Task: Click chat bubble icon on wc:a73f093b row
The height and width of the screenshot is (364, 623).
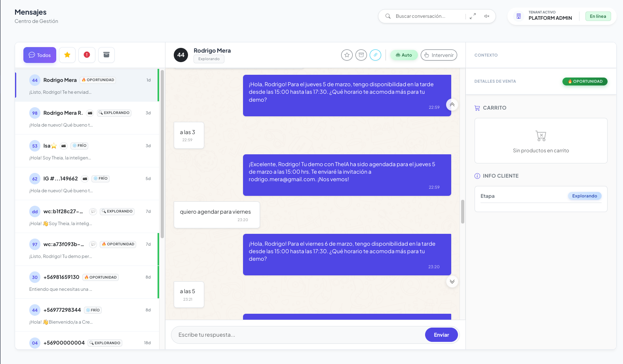Action: pos(93,245)
